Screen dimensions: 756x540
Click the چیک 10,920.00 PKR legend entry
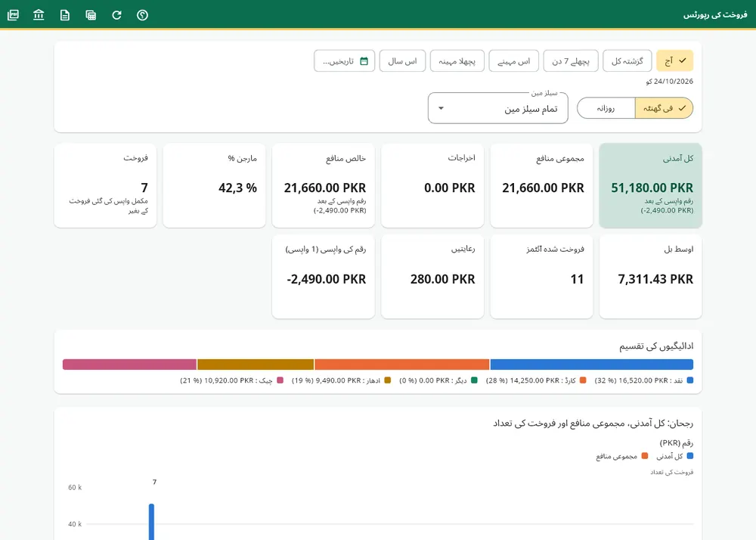coord(232,380)
